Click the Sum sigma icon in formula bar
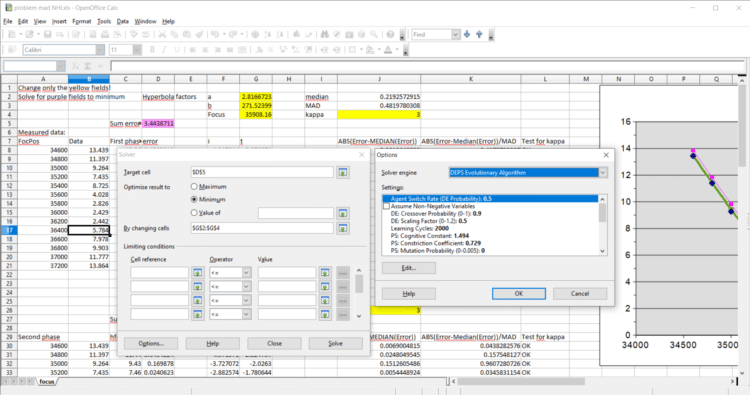This screenshot has height=395, width=750. point(88,66)
